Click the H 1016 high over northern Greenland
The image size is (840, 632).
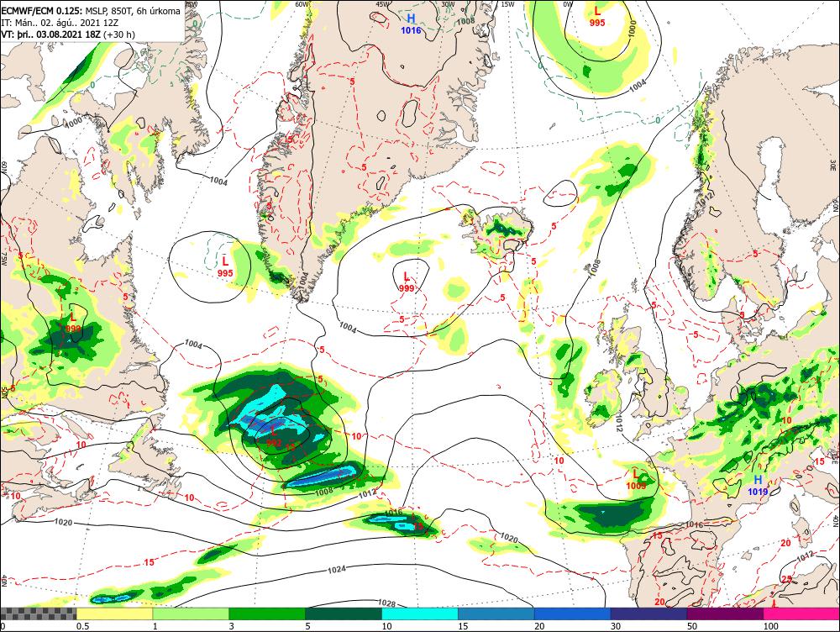point(411,24)
